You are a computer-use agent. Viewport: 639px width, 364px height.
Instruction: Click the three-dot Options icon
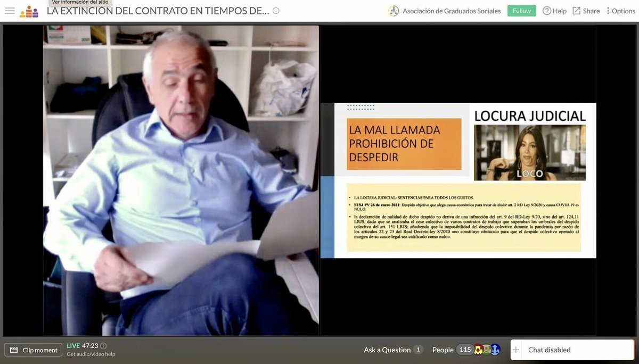(x=608, y=11)
